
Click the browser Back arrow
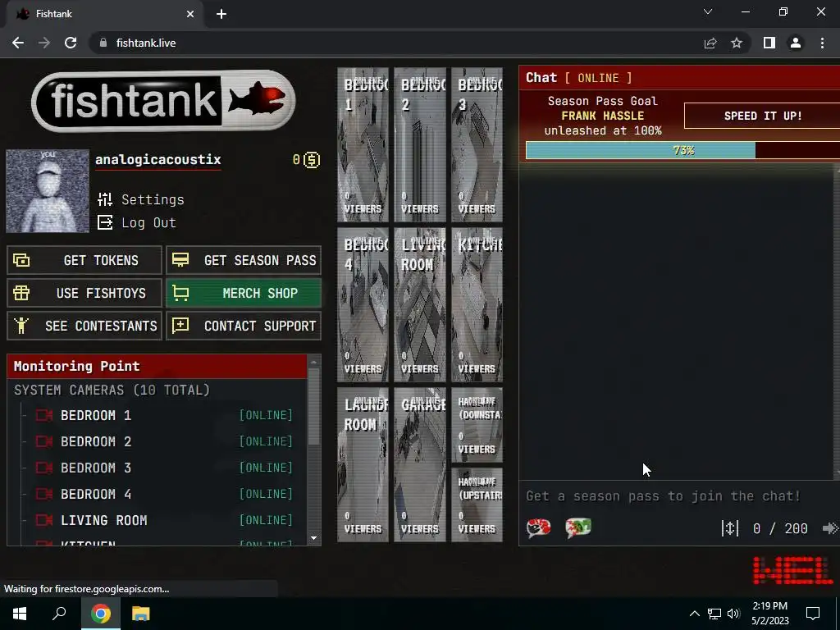coord(18,43)
